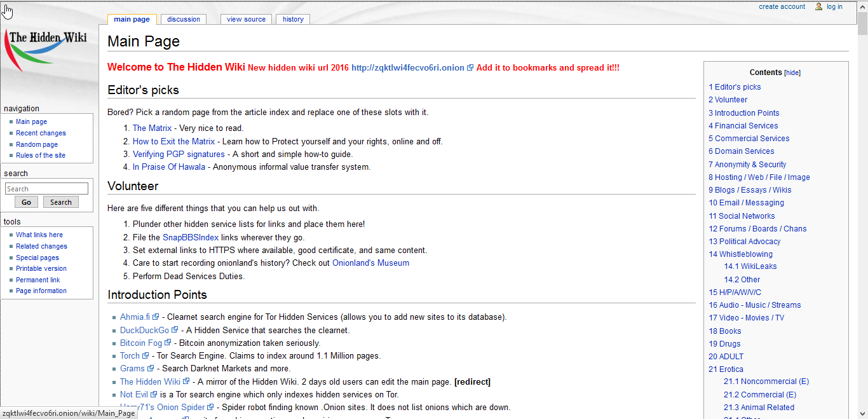Click the vertical page scrollbar
The image size is (868, 419).
(x=862, y=191)
